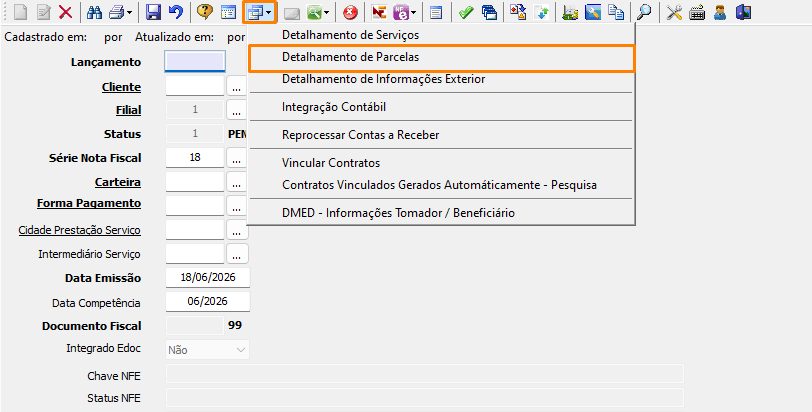This screenshot has height=412, width=812.
Task: Click the Carteira input field
Action: coord(195,182)
